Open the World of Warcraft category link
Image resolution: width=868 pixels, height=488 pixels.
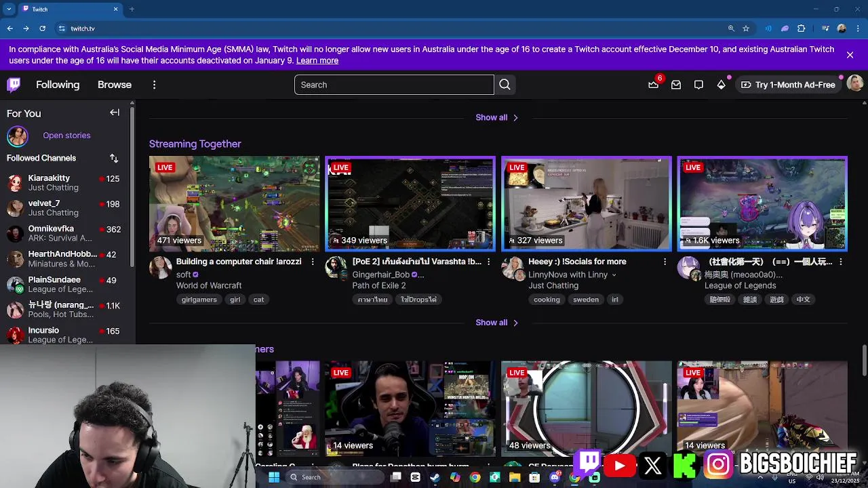(209, 285)
